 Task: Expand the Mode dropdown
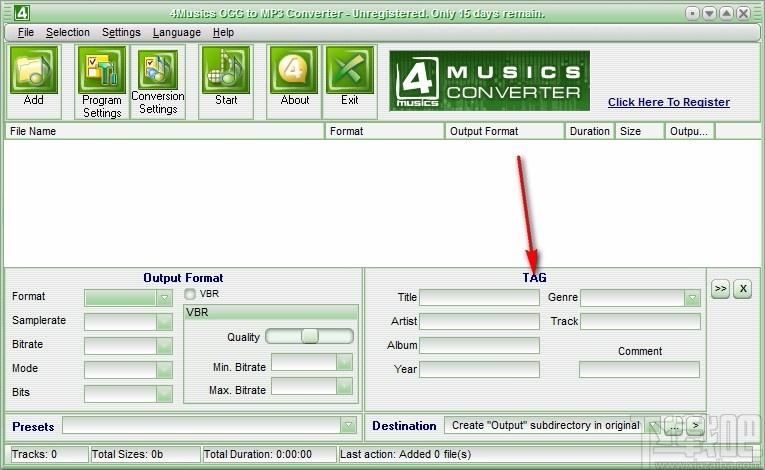point(164,369)
